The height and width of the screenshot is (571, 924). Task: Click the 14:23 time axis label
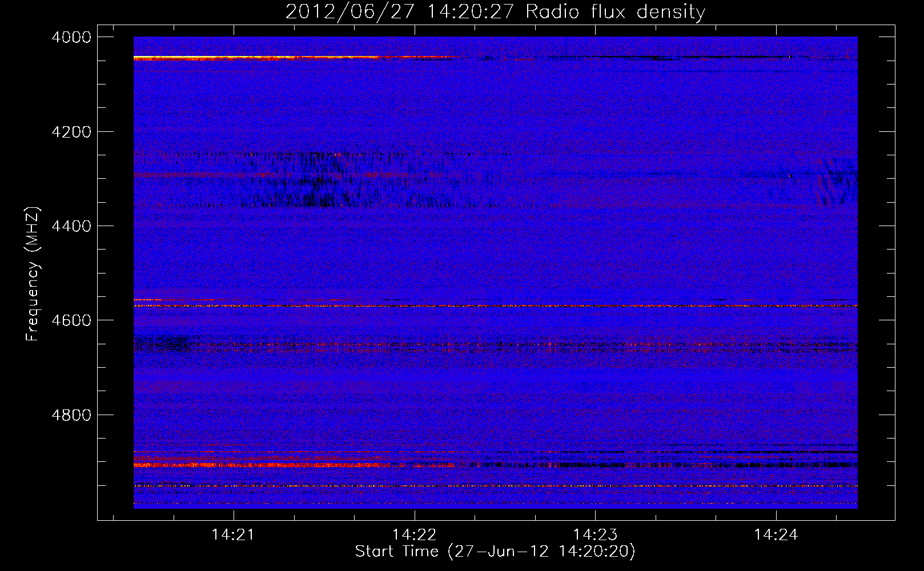click(x=595, y=535)
